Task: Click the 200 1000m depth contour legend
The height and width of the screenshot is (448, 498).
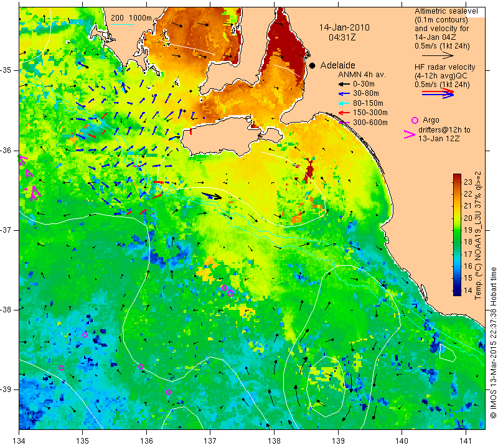Action: click(x=131, y=18)
